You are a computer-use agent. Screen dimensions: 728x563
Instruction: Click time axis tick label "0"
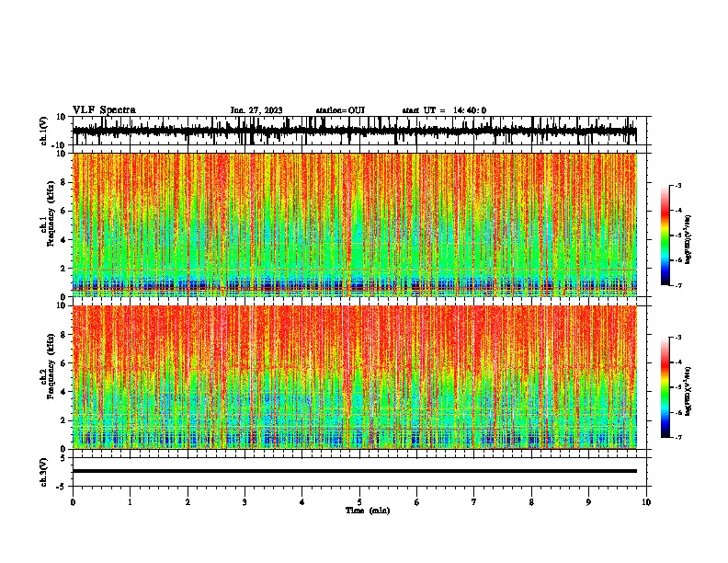[x=73, y=502]
